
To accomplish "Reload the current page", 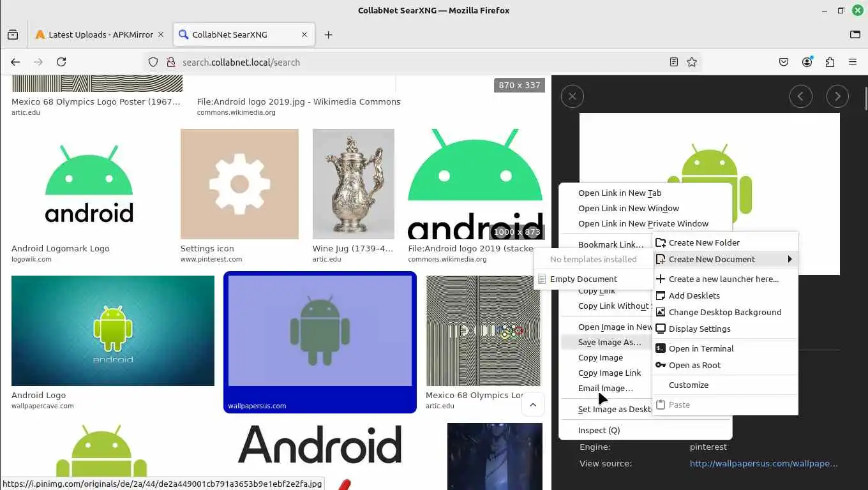I will 61,62.
